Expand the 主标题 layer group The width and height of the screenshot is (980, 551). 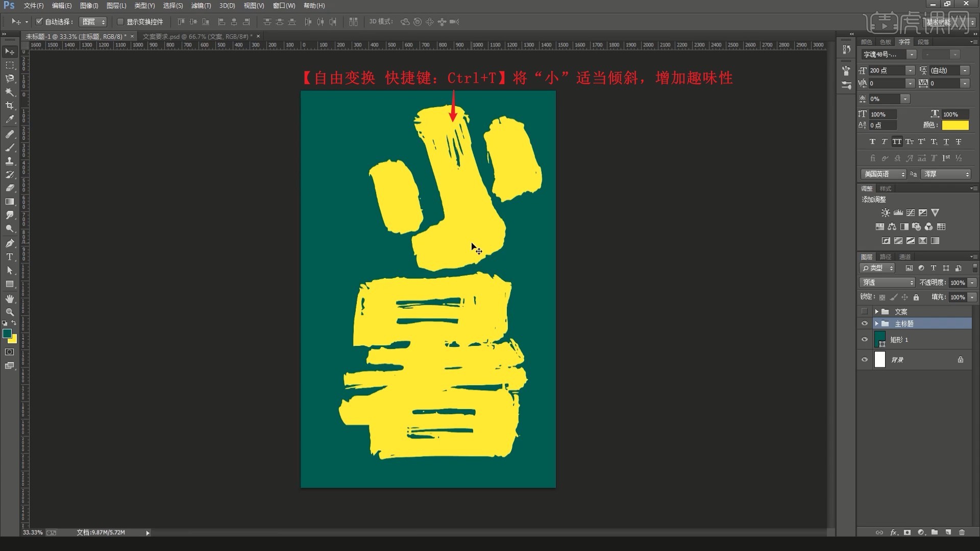pos(876,323)
